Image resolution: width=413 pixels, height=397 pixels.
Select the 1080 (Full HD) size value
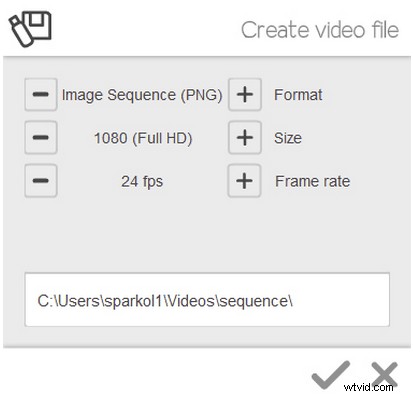143,138
